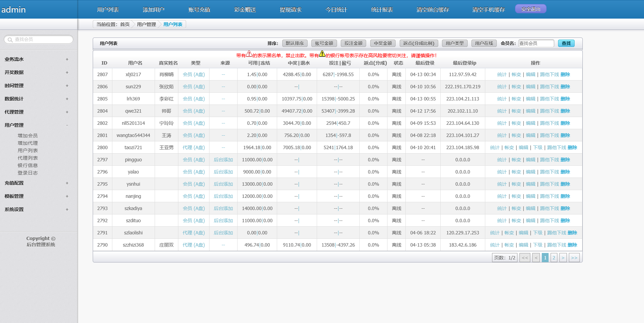Screen dimensions: 644x323
Task: Expand the 充值配置 sidebar section
Action: (67, 183)
